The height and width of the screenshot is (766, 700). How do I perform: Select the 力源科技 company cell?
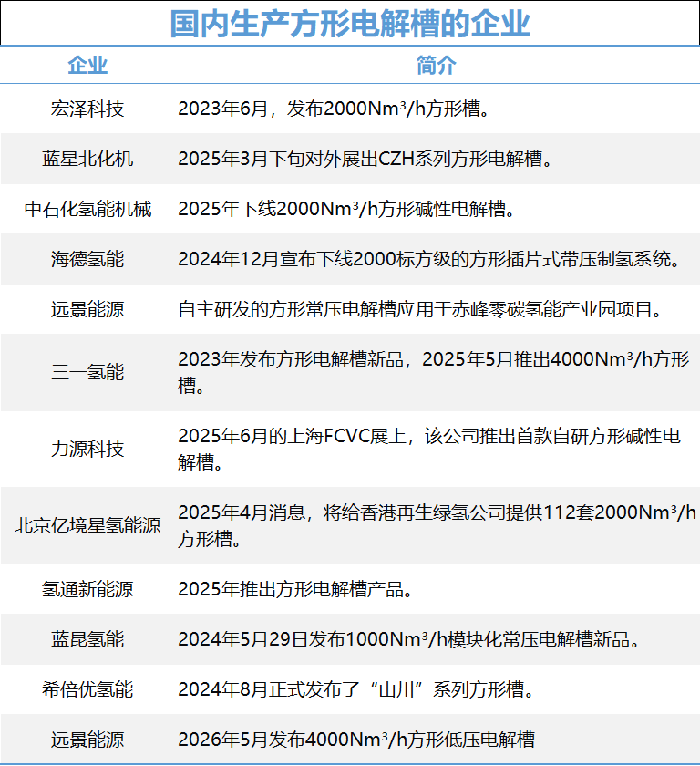pos(87,449)
